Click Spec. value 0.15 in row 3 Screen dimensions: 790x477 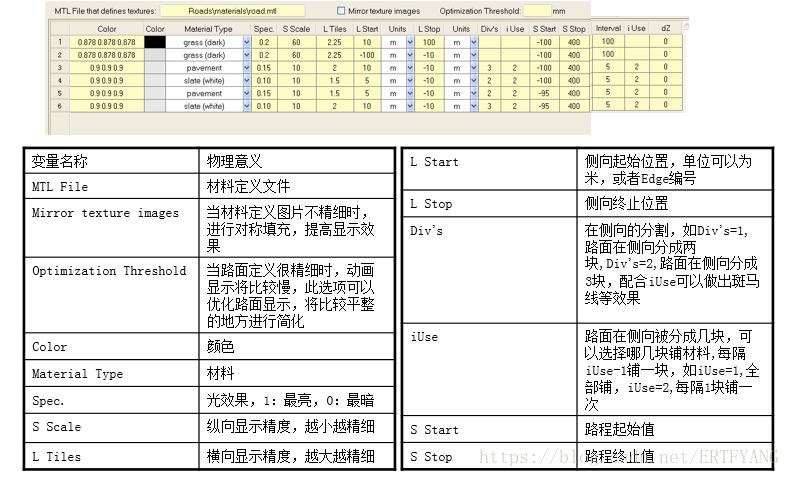(x=264, y=67)
